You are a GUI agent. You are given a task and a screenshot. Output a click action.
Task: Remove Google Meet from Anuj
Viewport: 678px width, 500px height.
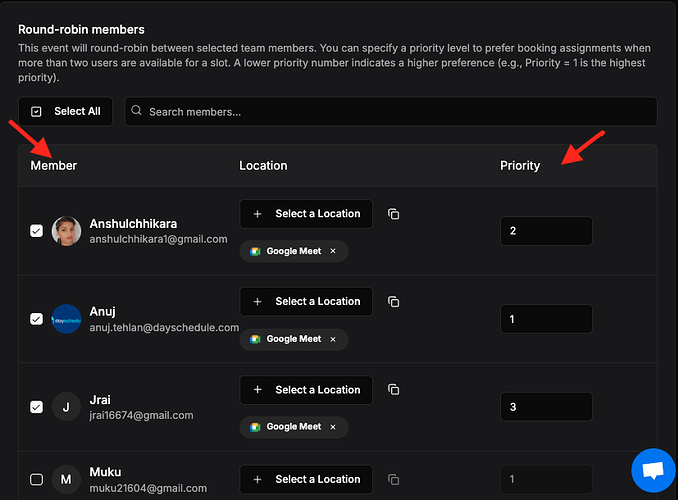click(x=333, y=339)
